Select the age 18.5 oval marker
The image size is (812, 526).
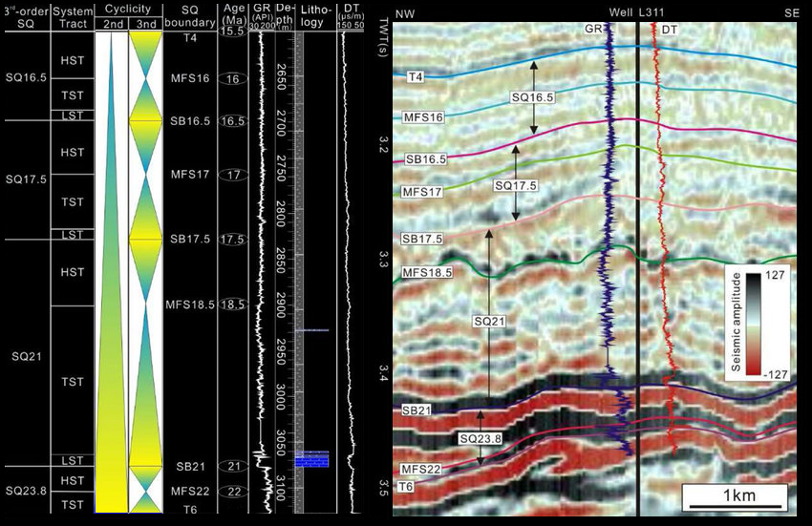coord(232,305)
